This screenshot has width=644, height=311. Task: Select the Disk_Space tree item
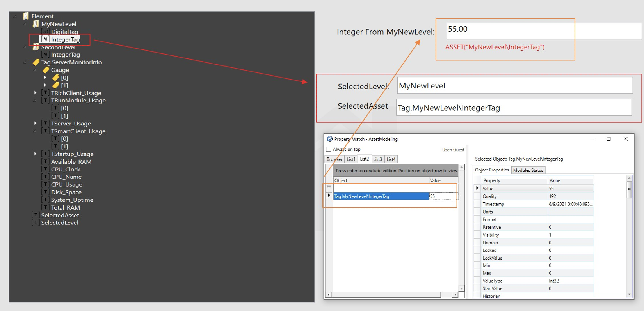click(66, 192)
